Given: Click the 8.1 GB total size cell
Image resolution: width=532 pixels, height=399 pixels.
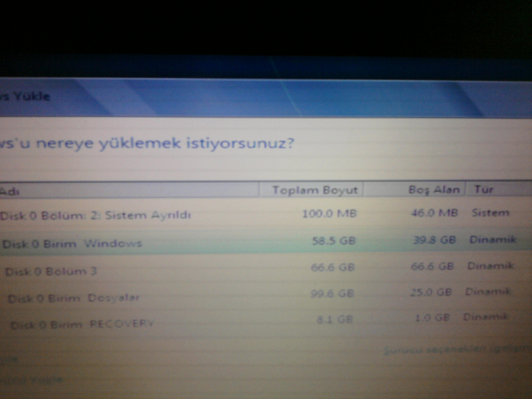Looking at the screenshot, I should 335,319.
